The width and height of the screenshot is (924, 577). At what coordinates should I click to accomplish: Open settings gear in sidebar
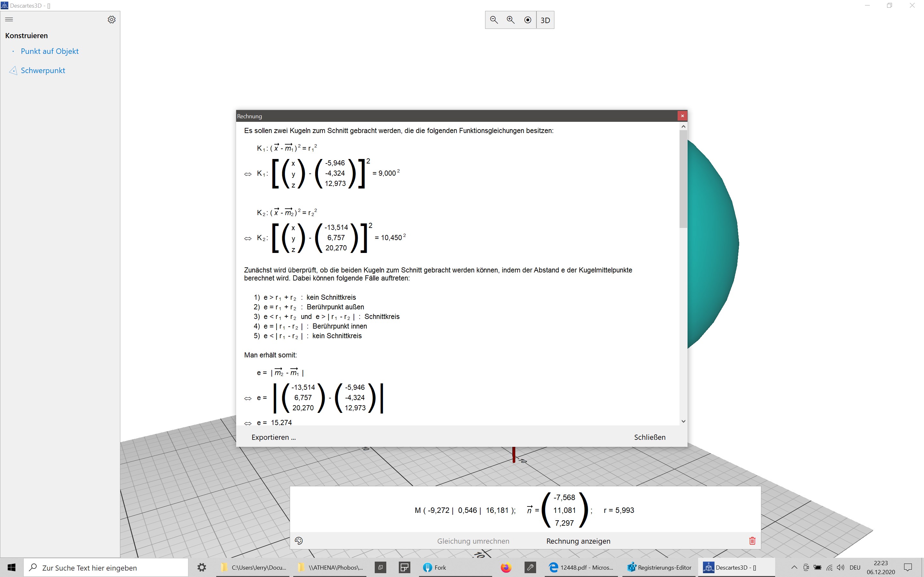[112, 20]
